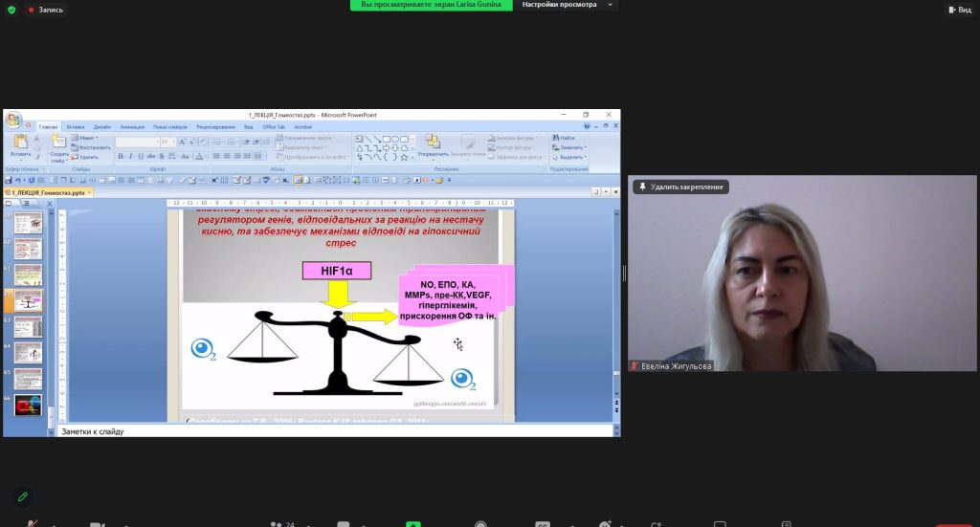Click the Italic formatting icon
The width and height of the screenshot is (980, 527).
pyautogui.click(x=130, y=156)
